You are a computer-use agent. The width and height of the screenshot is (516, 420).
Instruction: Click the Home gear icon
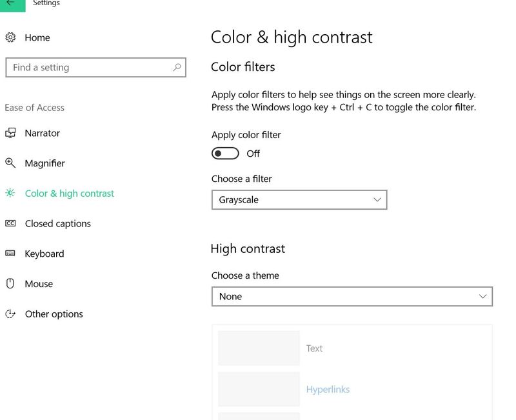click(10, 37)
